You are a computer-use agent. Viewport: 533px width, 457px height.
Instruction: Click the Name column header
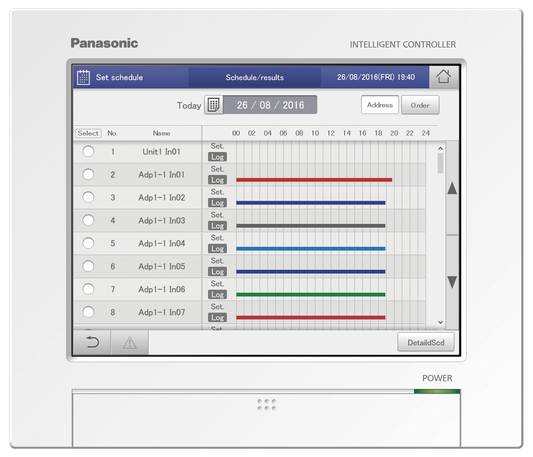161,133
